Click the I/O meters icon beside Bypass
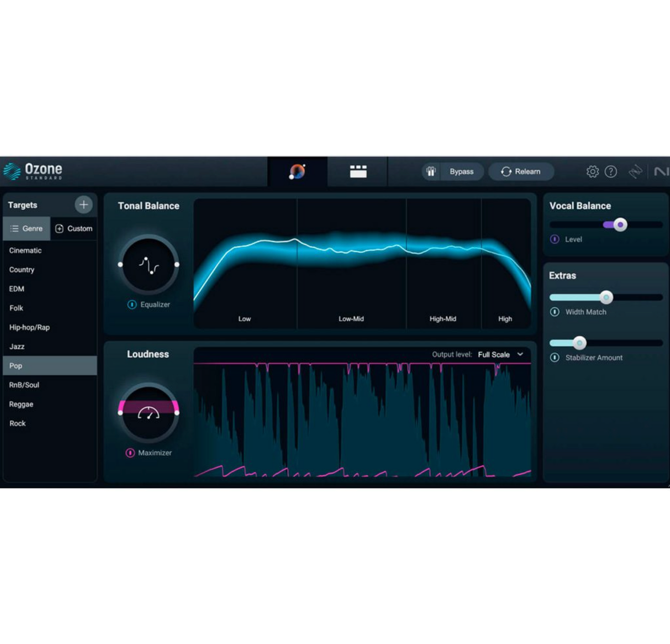 click(x=430, y=171)
